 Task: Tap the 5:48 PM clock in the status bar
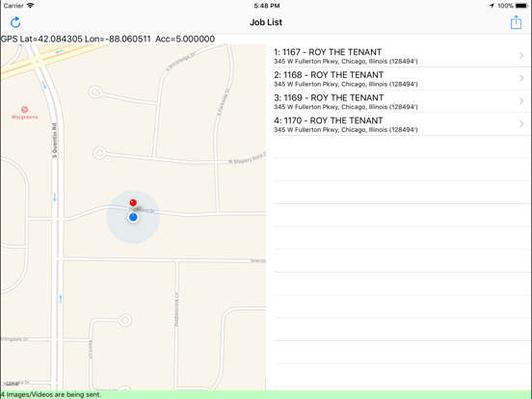[267, 6]
